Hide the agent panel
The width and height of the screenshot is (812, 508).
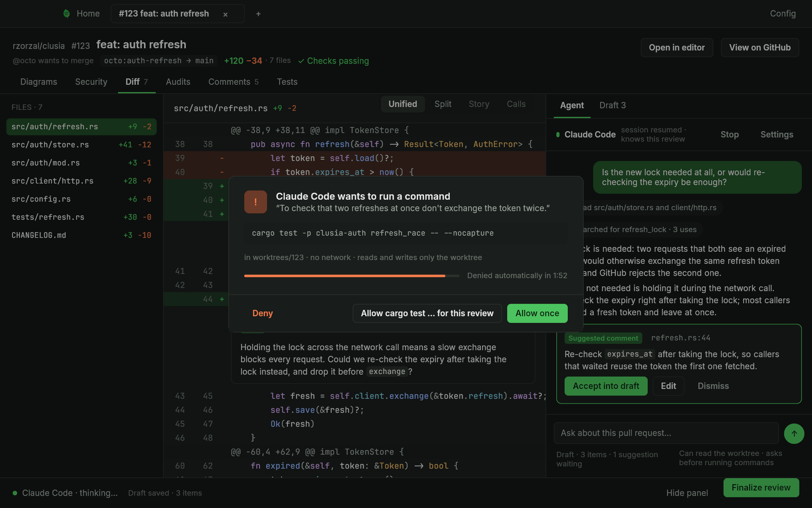(687, 493)
